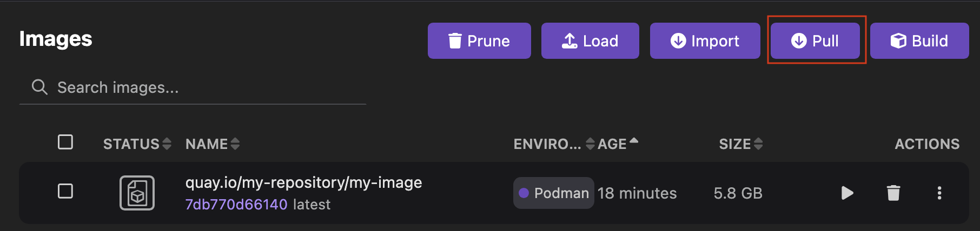Click the Build image button
This screenshot has height=231, width=980.
tap(919, 41)
